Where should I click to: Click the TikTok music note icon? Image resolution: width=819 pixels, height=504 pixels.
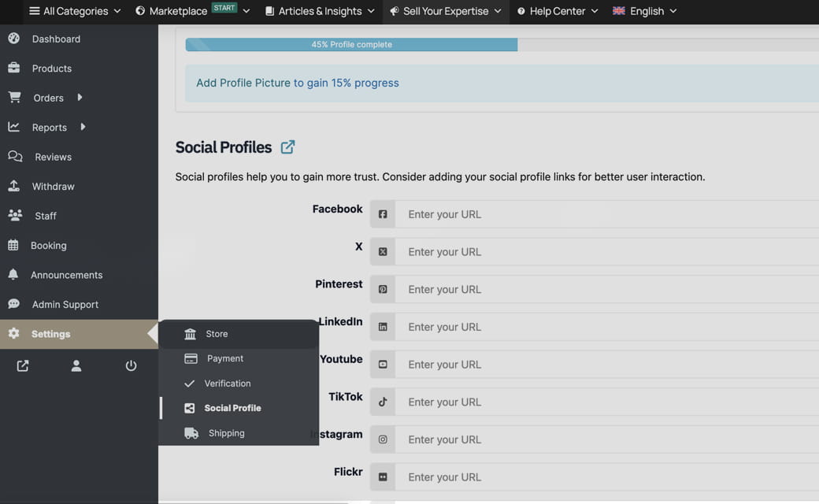tap(383, 402)
